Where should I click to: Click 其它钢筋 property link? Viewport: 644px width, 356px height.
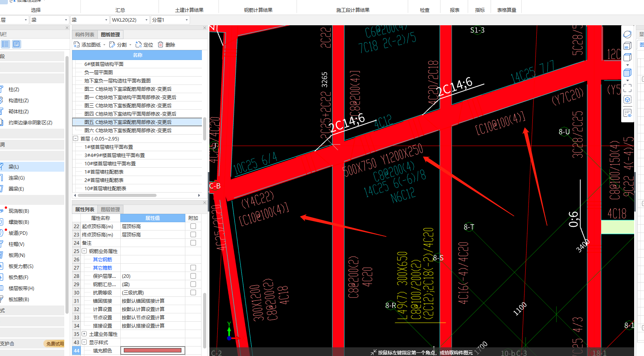(103, 259)
